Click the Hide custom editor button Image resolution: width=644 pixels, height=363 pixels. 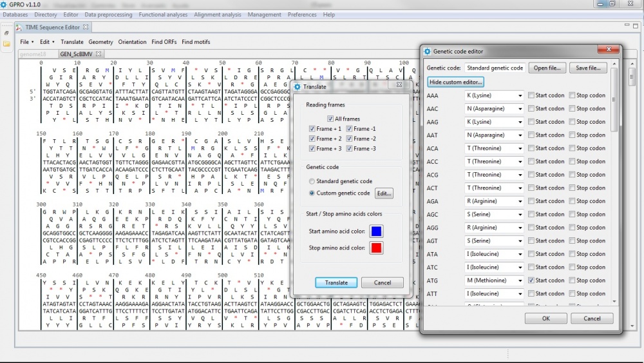tap(455, 82)
